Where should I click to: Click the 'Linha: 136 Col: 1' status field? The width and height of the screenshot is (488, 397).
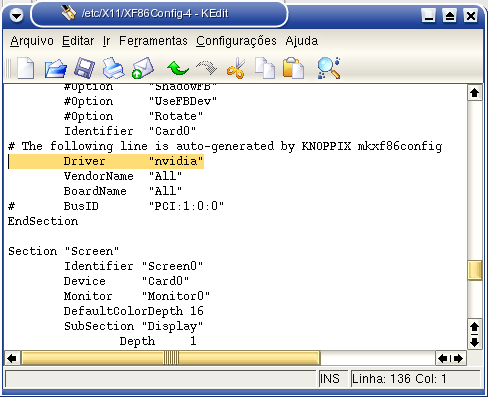pos(415,379)
